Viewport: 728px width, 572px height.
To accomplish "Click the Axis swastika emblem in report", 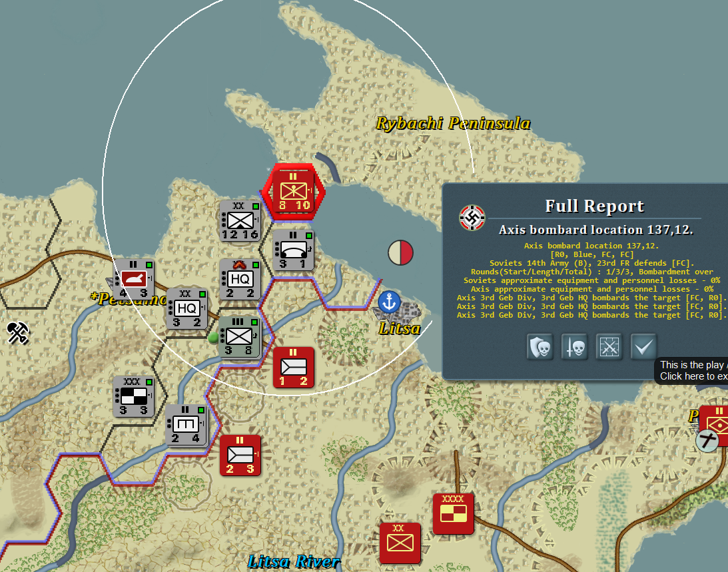I will click(x=472, y=217).
